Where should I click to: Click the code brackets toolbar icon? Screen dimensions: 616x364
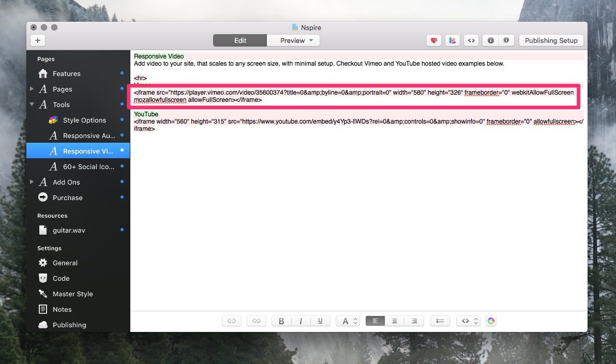click(x=471, y=40)
